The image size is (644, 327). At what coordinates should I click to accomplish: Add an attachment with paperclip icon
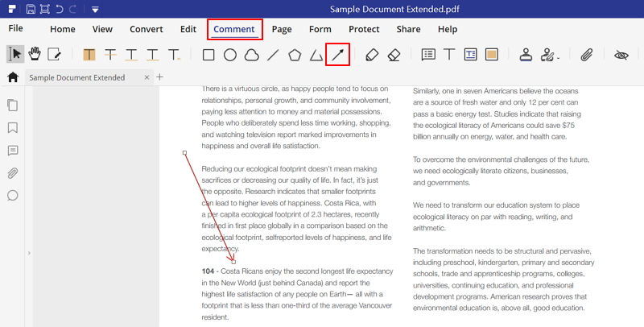[587, 55]
